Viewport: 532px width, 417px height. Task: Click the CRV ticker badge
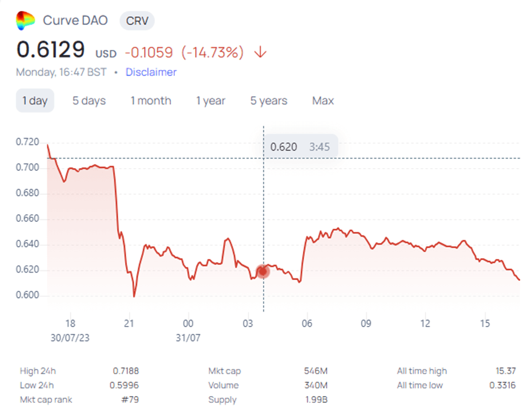point(137,21)
